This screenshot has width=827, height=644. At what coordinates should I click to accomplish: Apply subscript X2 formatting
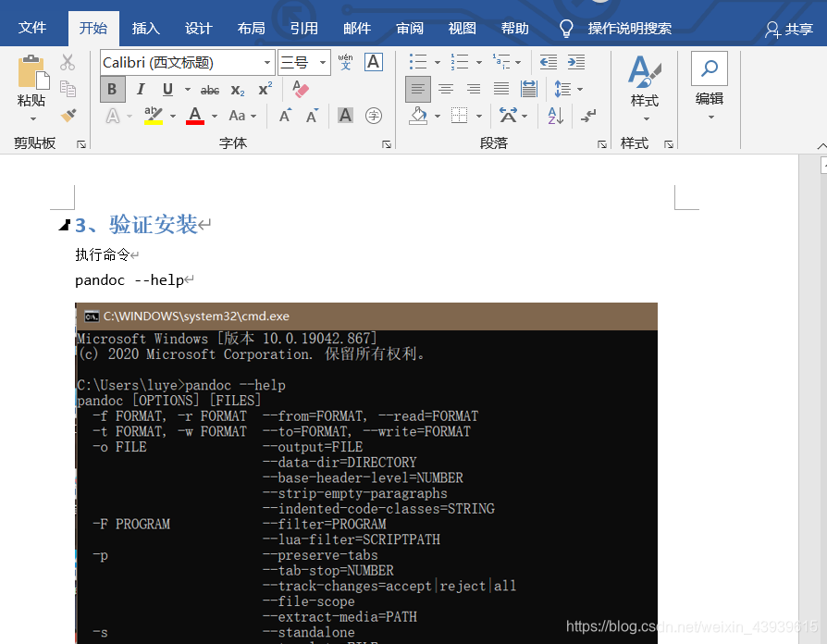pyautogui.click(x=238, y=90)
